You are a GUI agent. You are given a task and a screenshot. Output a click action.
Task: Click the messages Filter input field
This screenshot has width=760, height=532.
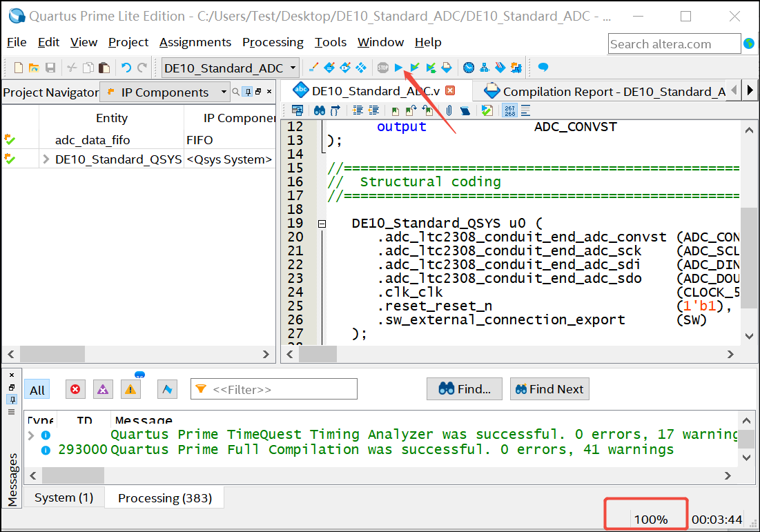click(x=274, y=389)
